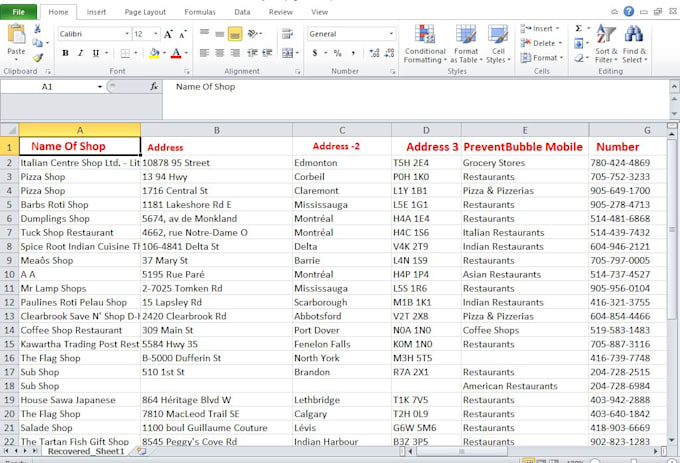The image size is (680, 463).
Task: Open Cell Styles gallery
Action: (498, 44)
